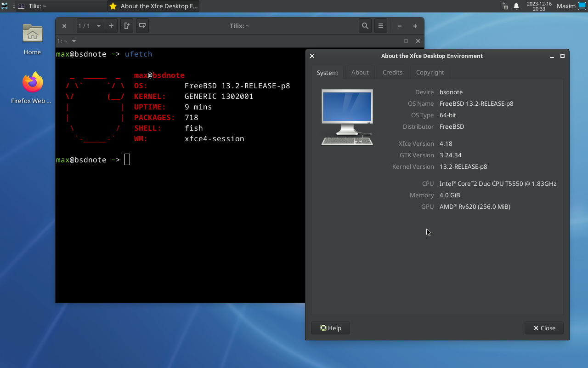Open the 1 / 1 session switcher dropdown in Tilix
Screen dimensions: 588x368
point(90,26)
